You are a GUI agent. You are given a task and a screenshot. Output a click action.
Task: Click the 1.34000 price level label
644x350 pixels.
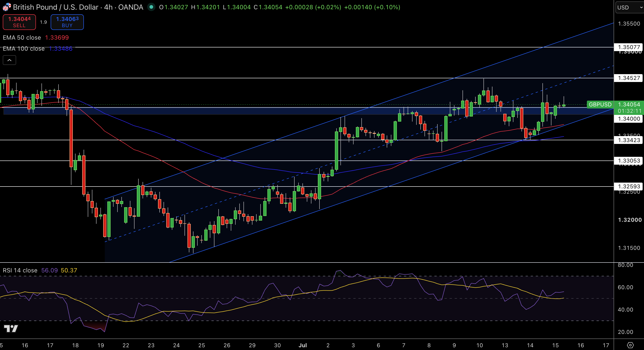tap(629, 119)
